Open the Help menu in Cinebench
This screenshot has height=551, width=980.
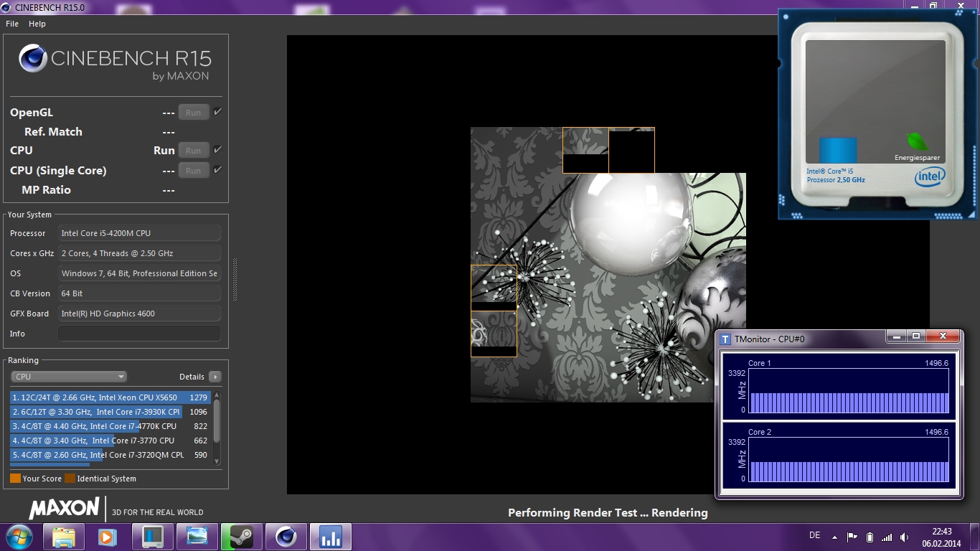coord(37,24)
